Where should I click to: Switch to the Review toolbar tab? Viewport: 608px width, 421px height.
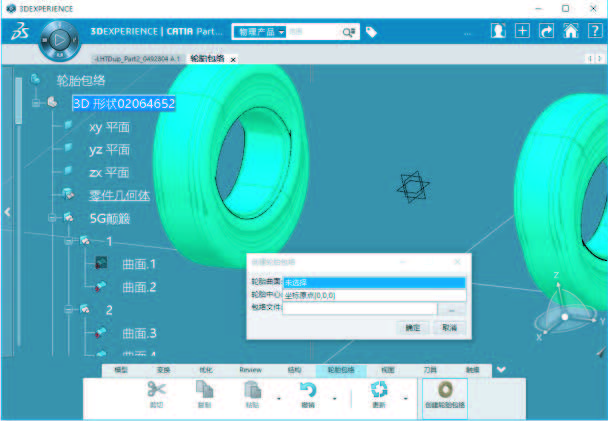(250, 370)
